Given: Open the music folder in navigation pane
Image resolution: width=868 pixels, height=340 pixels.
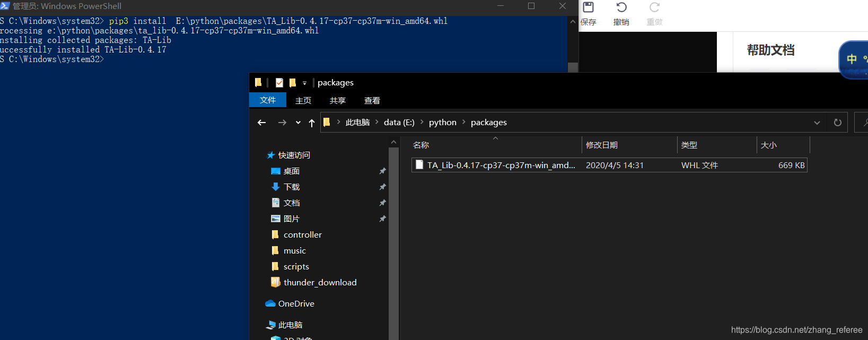Looking at the screenshot, I should (x=295, y=251).
